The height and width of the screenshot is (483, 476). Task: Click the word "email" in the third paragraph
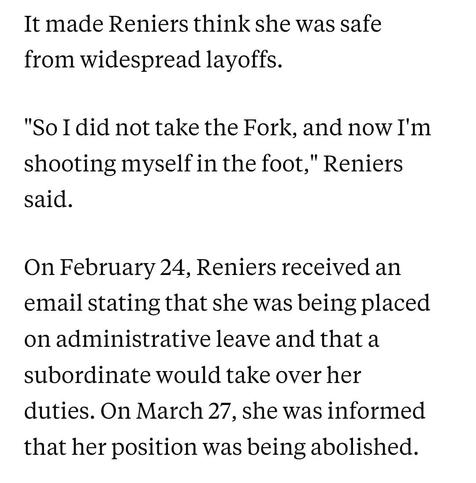click(53, 303)
